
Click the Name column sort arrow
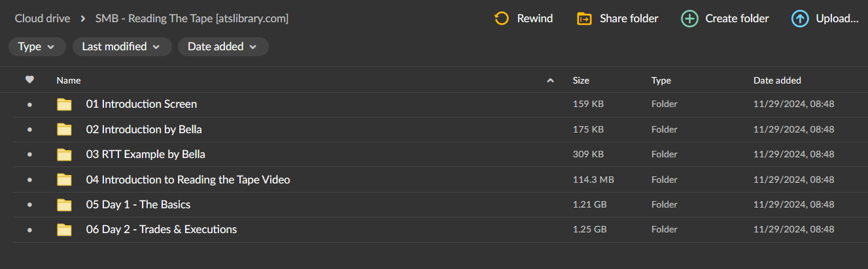pyautogui.click(x=550, y=80)
